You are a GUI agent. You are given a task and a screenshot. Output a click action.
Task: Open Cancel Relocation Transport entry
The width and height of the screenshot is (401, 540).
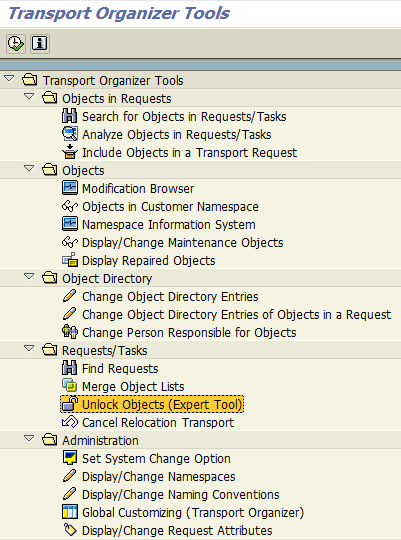[x=158, y=423]
